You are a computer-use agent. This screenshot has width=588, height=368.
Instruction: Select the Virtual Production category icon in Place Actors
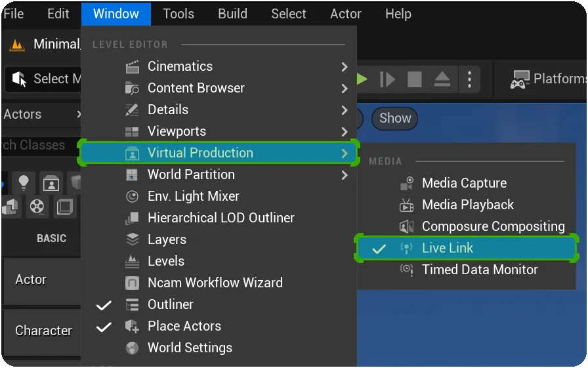[51, 184]
